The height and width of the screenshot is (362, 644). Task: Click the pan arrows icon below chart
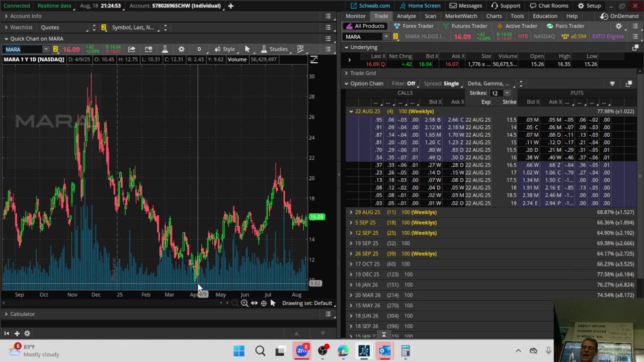pyautogui.click(x=254, y=303)
